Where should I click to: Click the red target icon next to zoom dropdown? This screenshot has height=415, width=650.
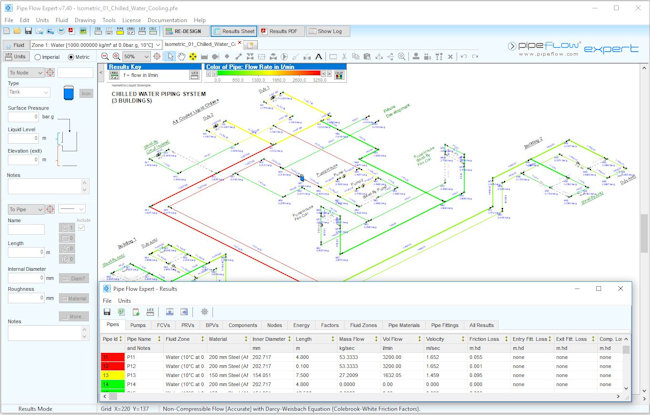[157, 56]
